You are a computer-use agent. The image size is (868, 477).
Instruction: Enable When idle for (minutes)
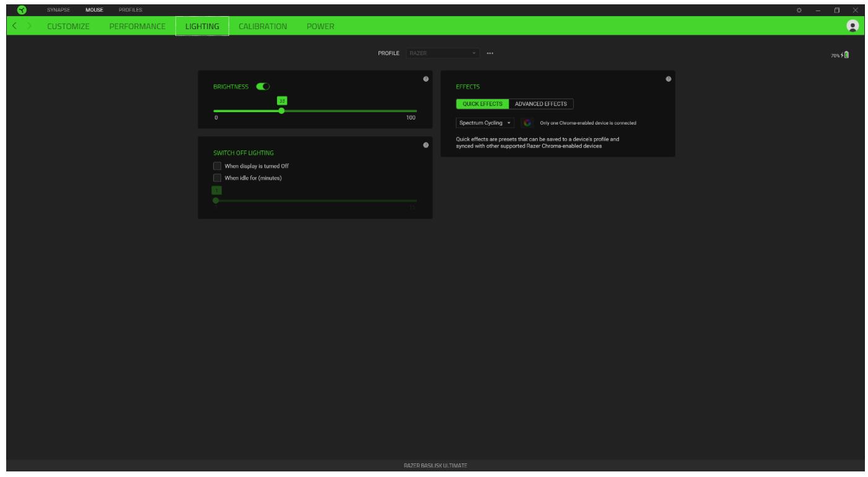[217, 178]
